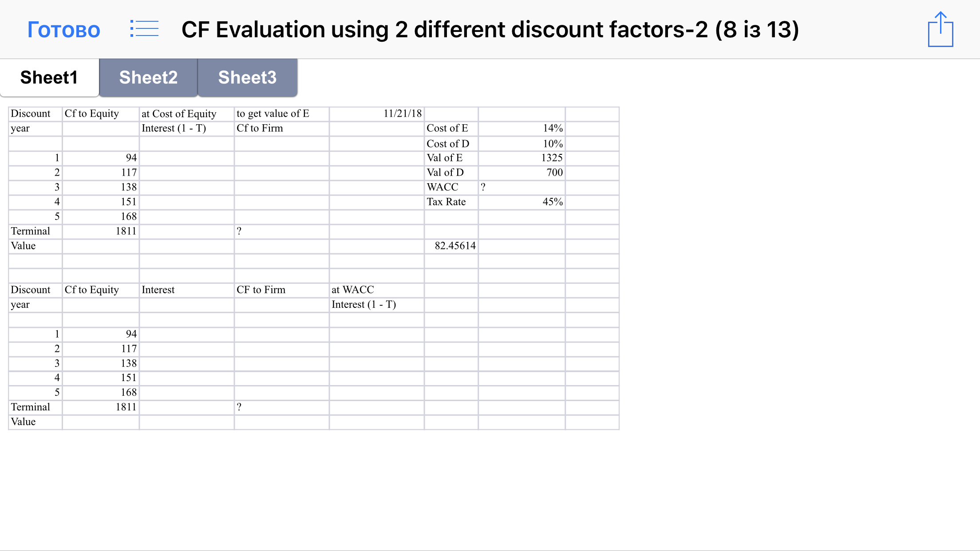
Task: Click the Cost of E 14% cell
Action: pyautogui.click(x=522, y=129)
